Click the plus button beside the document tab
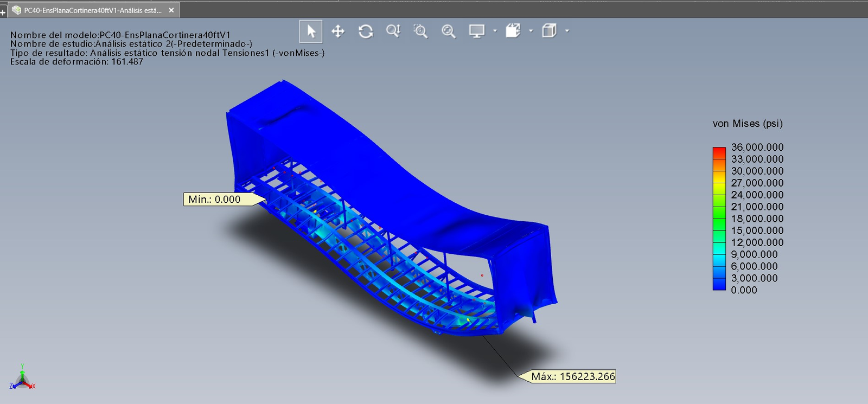Screen dimensions: 868x404 coord(3,11)
